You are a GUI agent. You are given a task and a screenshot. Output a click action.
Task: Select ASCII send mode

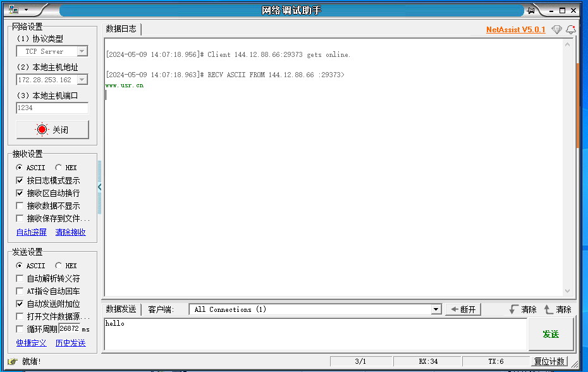[x=19, y=265]
